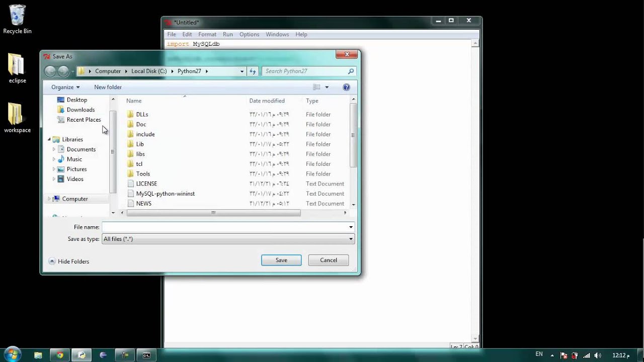644x362 pixels.
Task: Open Format menu in Untitled window
Action: pos(207,34)
